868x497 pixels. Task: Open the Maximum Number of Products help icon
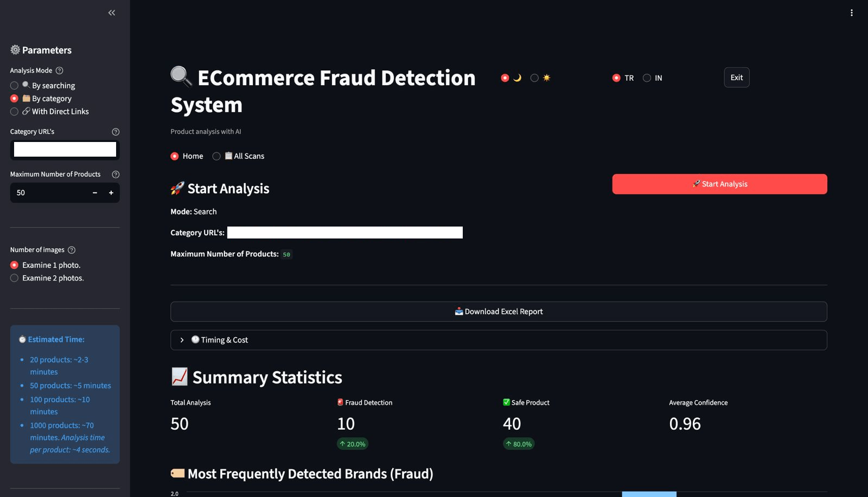[x=116, y=174]
